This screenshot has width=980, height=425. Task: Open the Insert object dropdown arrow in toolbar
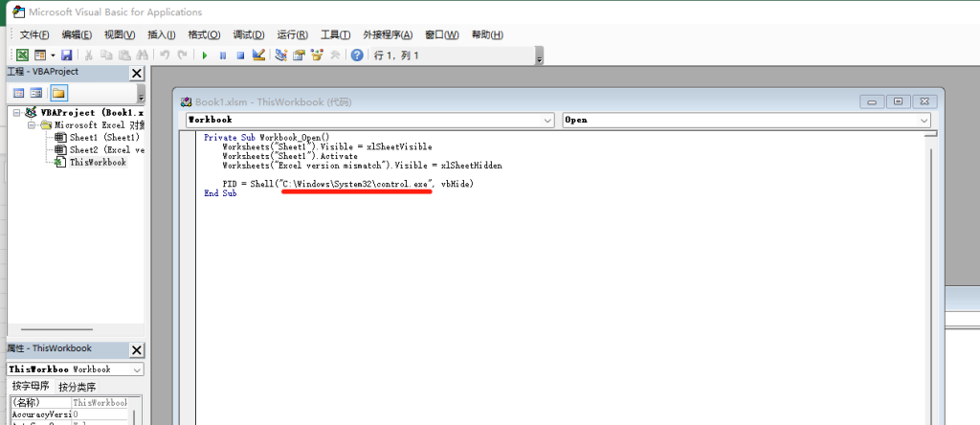(53, 55)
